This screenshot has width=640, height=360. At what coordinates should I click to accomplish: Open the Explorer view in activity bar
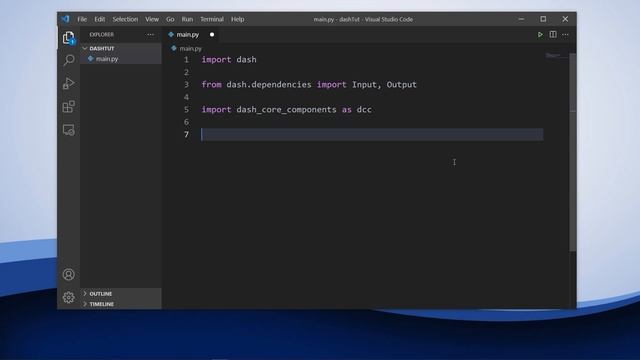click(69, 38)
